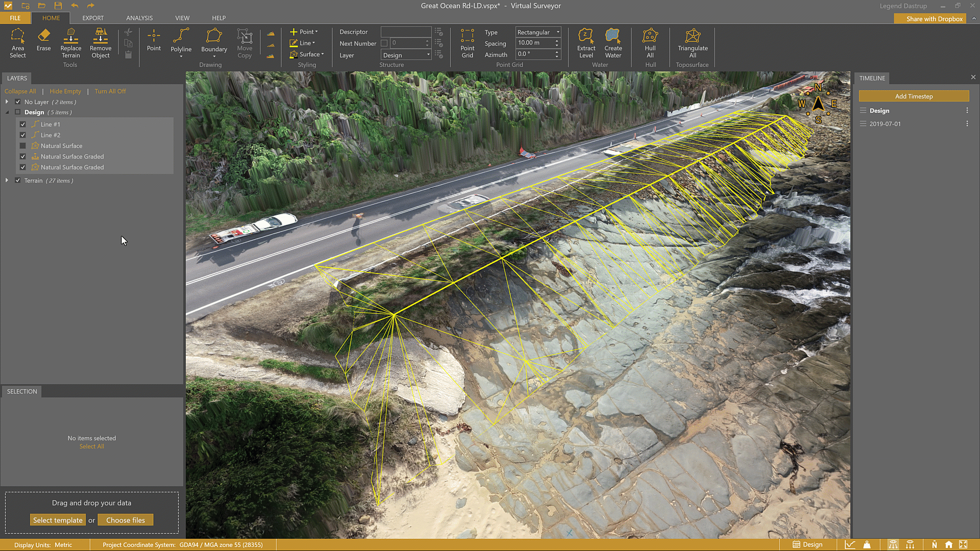Viewport: 980px width, 551px height.
Task: Enable the Natural Surface layer checkbox
Action: (x=23, y=146)
